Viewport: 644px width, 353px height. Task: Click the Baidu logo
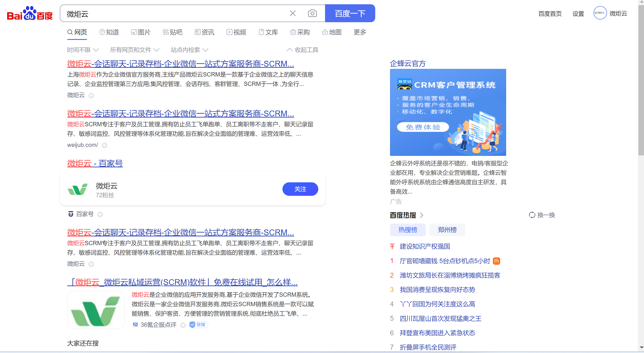coord(30,13)
